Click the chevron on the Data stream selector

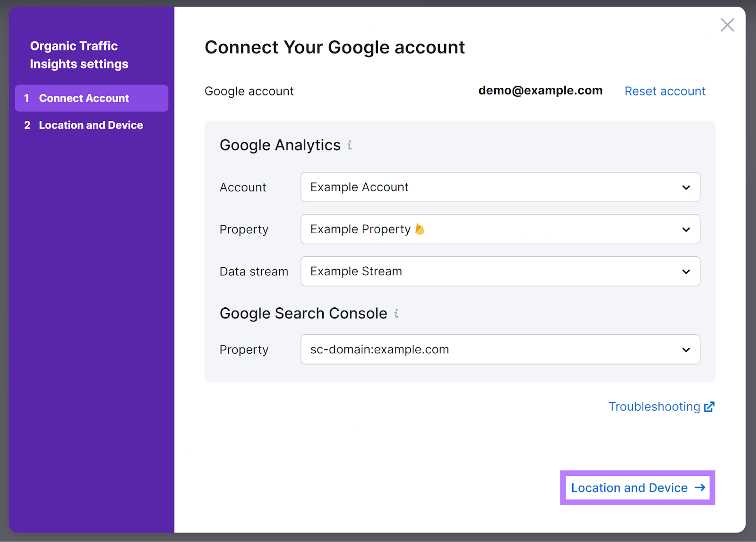(686, 271)
